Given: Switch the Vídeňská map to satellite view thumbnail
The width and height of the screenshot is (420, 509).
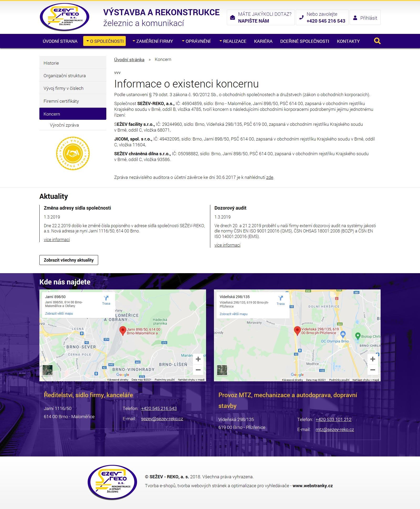Looking at the screenshot, I should pyautogui.click(x=222, y=370).
